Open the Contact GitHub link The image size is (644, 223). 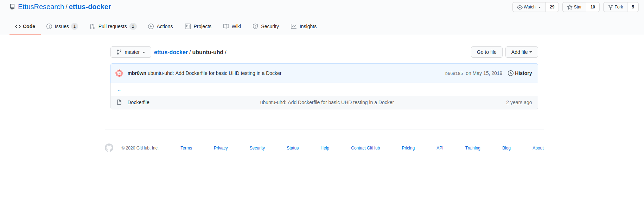pyautogui.click(x=365, y=148)
